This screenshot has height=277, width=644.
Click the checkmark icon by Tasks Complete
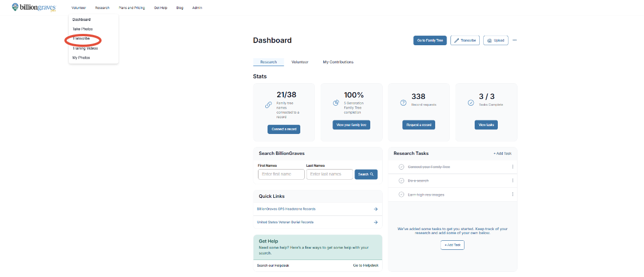pos(471,103)
